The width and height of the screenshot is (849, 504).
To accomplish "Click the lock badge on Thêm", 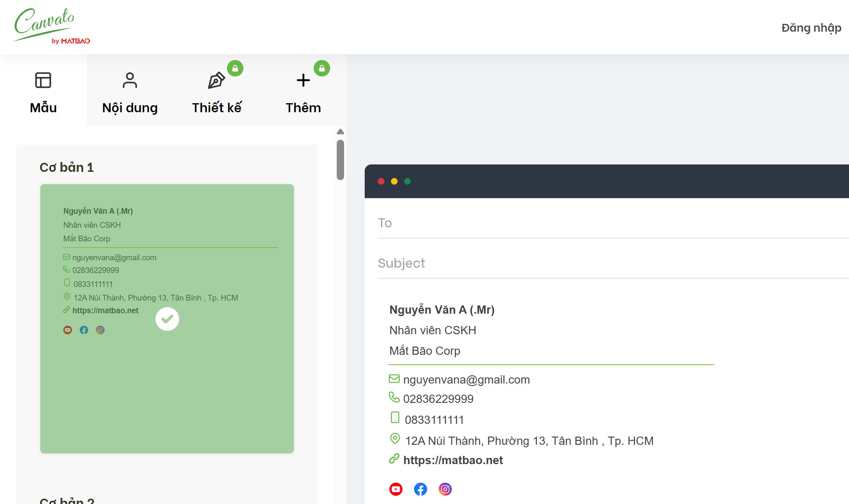I will tap(322, 68).
